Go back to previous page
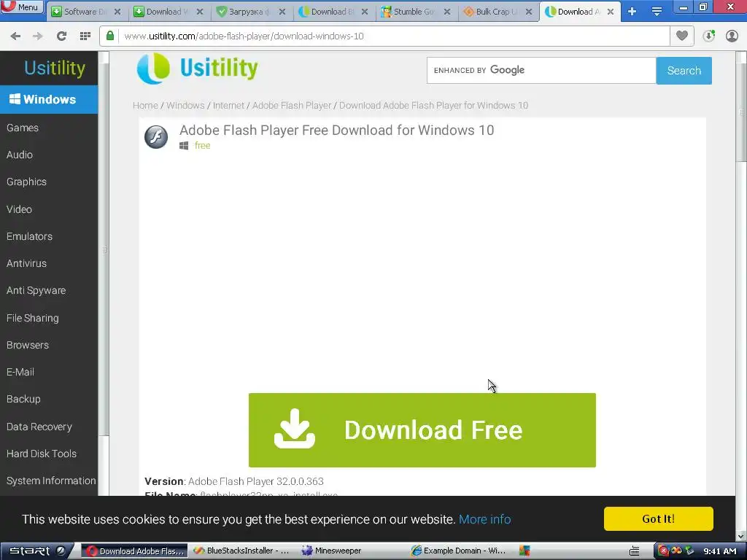This screenshot has height=560, width=747. [15, 36]
